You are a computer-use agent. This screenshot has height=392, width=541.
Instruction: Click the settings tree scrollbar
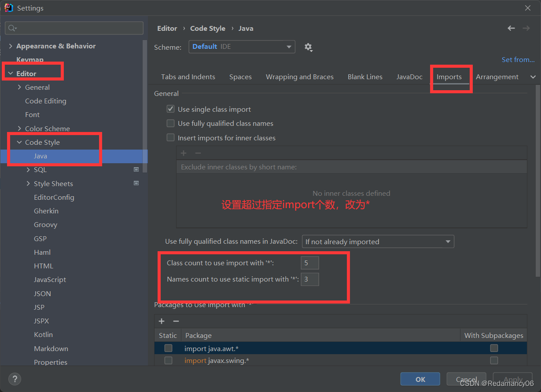pyautogui.click(x=145, y=106)
